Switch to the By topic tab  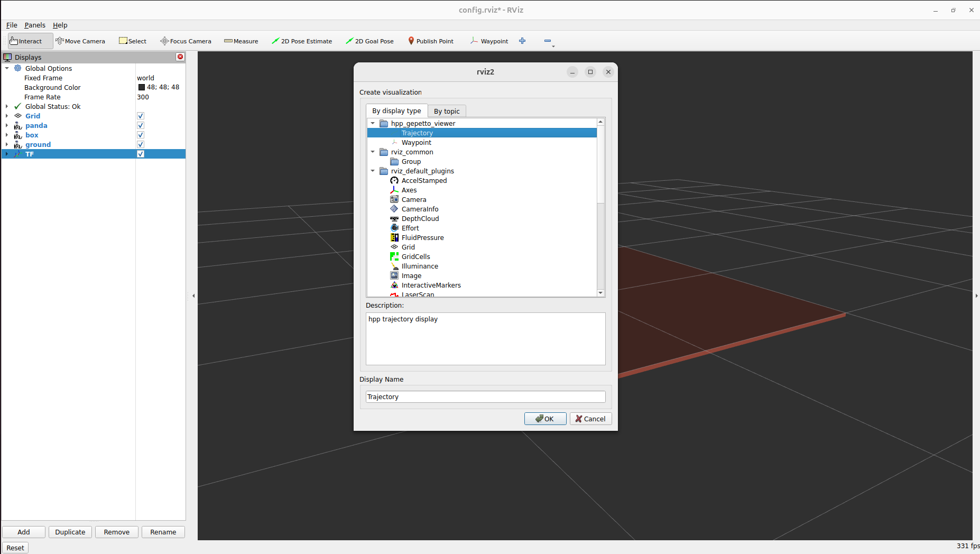(447, 111)
